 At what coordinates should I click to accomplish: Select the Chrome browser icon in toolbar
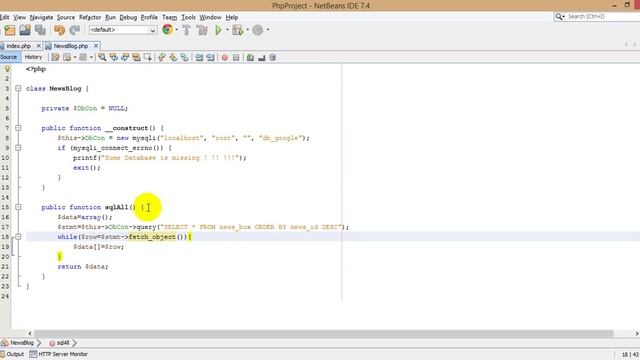click(x=167, y=29)
